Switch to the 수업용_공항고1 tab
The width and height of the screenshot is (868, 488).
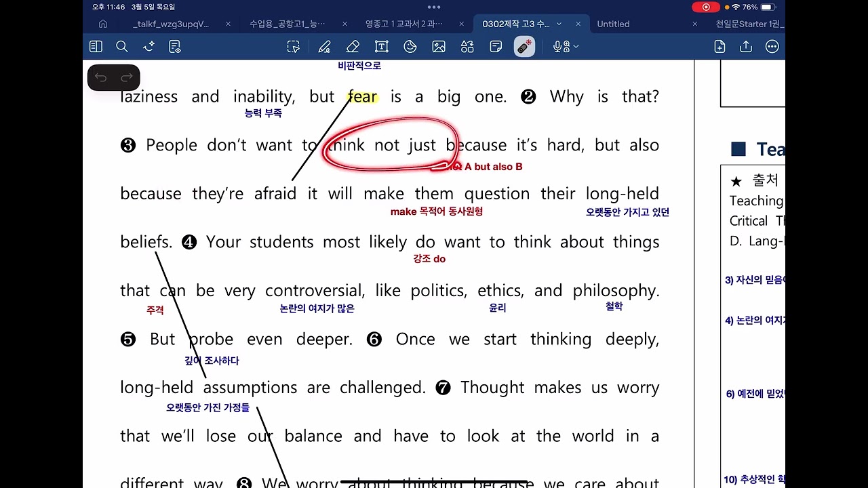[288, 24]
